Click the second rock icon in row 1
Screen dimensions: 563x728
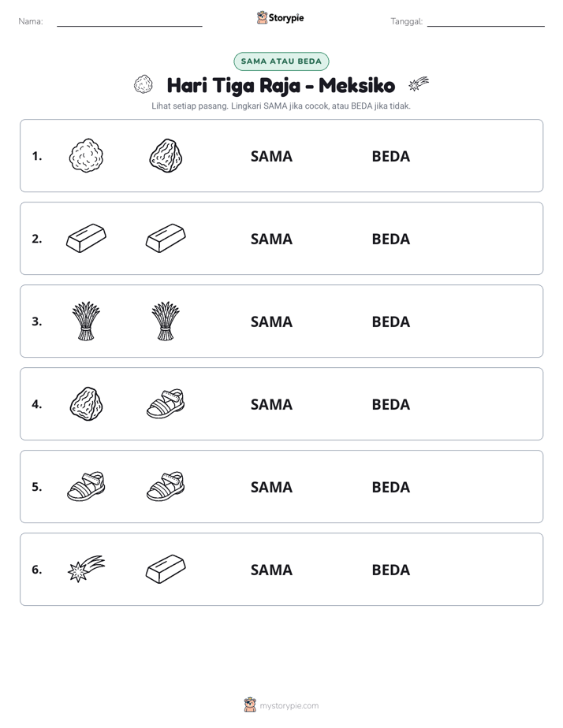166,156
